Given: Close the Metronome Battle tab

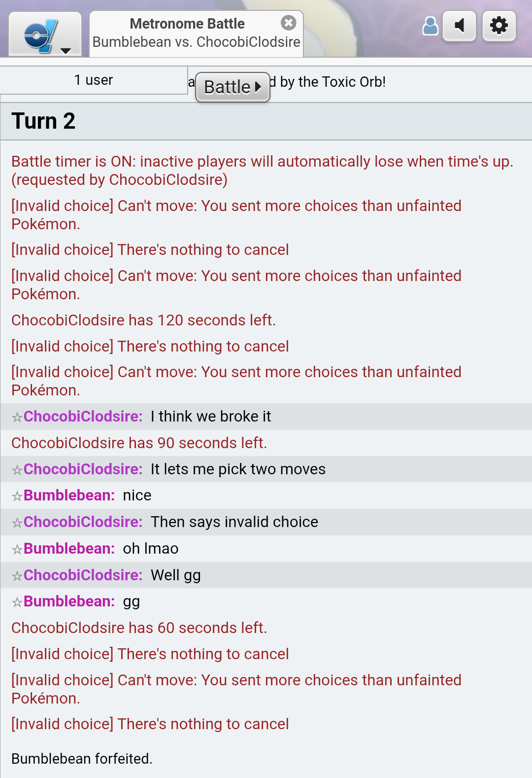Looking at the screenshot, I should click(289, 23).
